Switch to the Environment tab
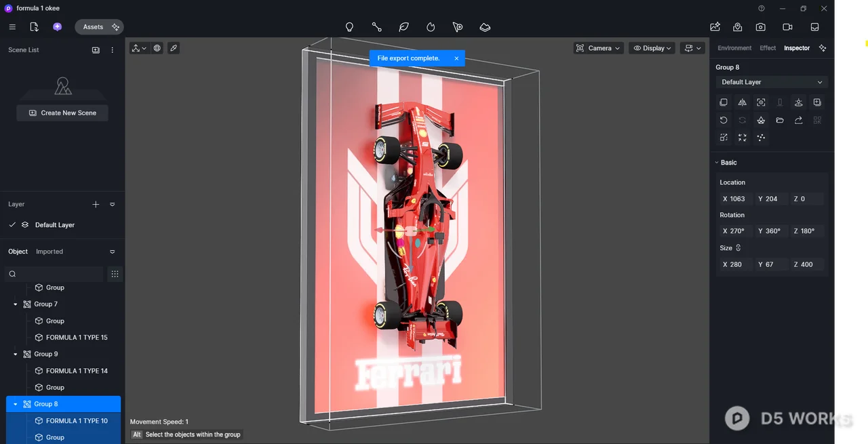Screen dimensions: 868x444 click(x=734, y=48)
